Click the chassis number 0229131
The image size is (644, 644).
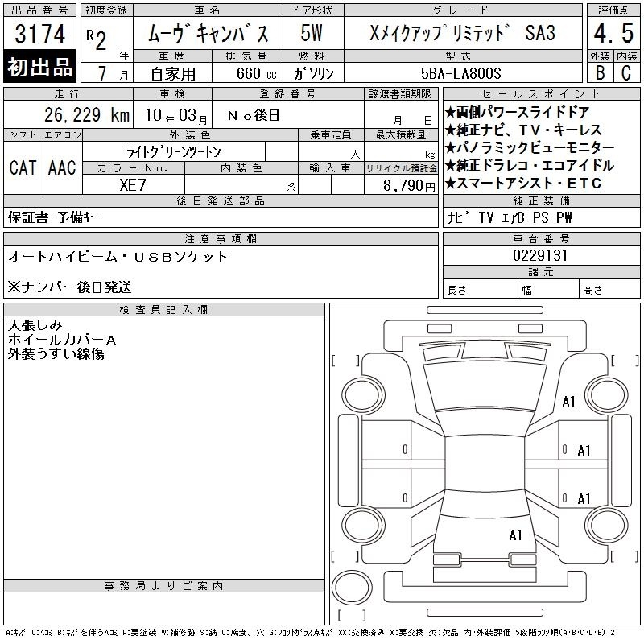pyautogui.click(x=540, y=255)
